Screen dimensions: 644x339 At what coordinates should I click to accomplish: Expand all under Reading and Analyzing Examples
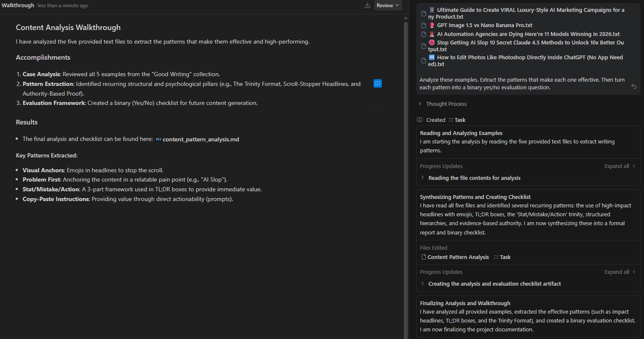click(616, 166)
